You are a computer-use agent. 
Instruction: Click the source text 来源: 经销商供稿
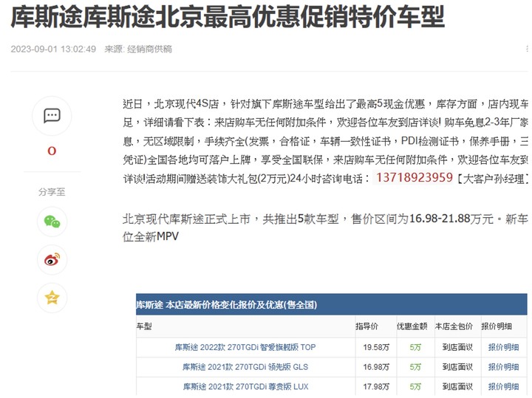tap(138, 49)
